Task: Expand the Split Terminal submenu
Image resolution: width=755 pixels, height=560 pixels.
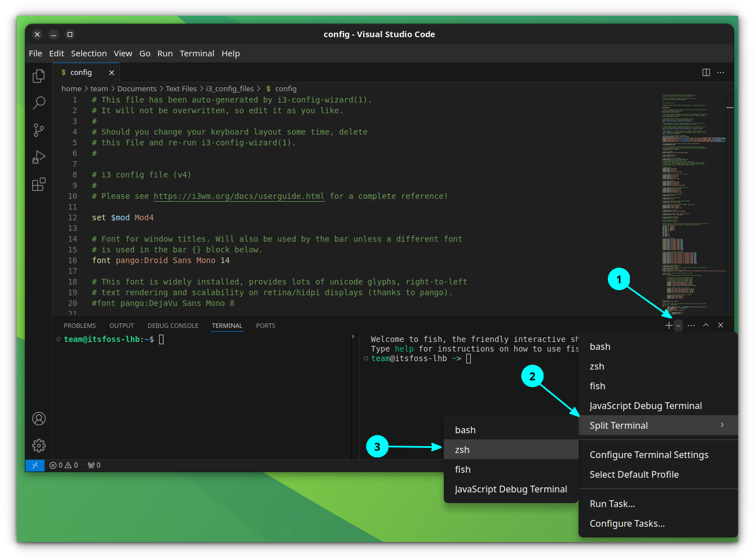Action: pos(619,425)
